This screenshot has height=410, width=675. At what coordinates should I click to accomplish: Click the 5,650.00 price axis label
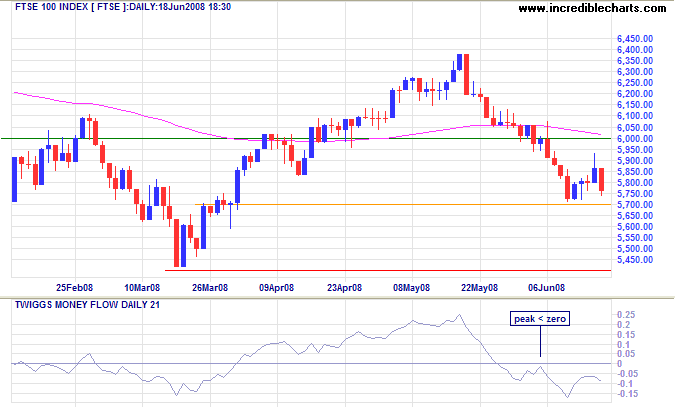tap(635, 216)
